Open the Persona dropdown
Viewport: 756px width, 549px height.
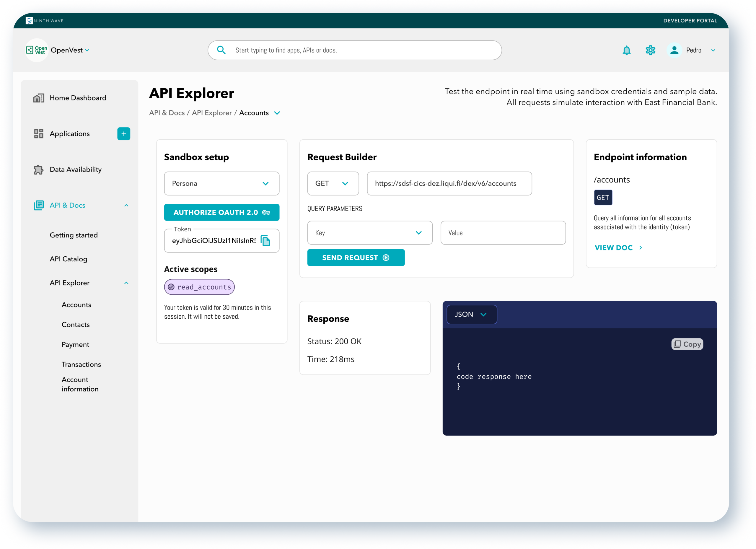coord(222,184)
